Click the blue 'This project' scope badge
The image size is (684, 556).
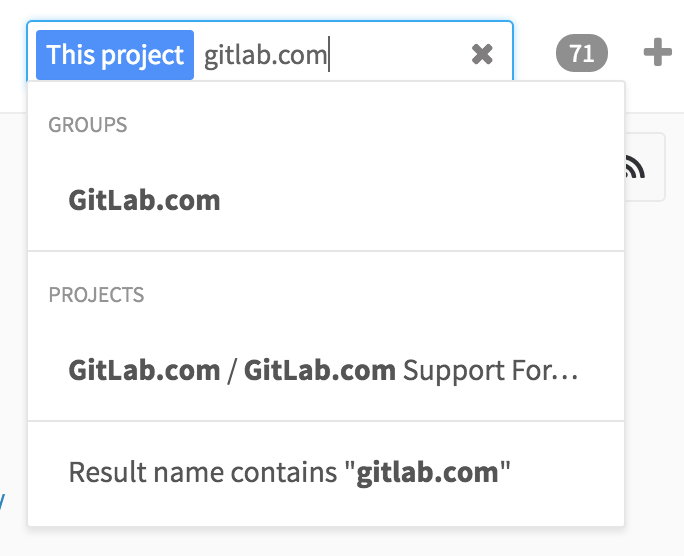coord(115,55)
